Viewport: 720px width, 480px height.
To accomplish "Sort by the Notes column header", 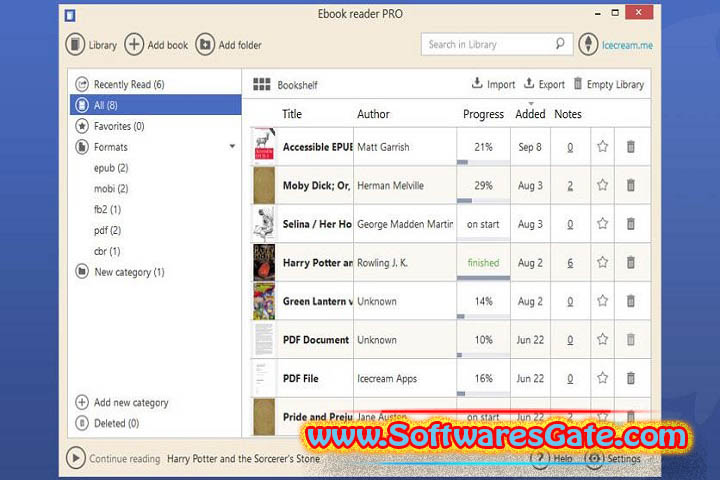I will 568,114.
